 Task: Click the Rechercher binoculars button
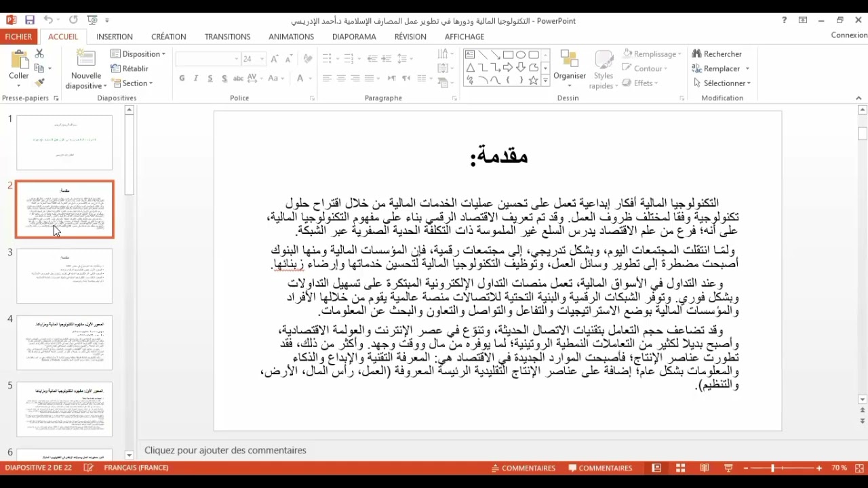pos(717,54)
